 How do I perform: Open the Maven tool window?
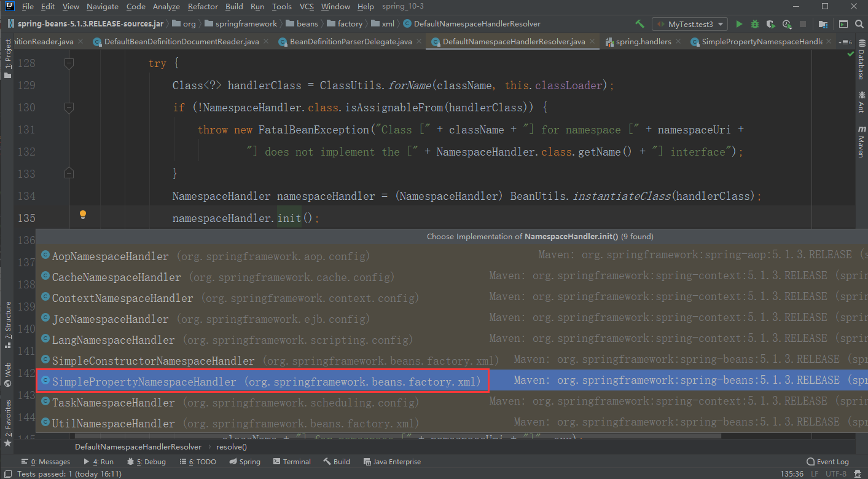coord(861,143)
